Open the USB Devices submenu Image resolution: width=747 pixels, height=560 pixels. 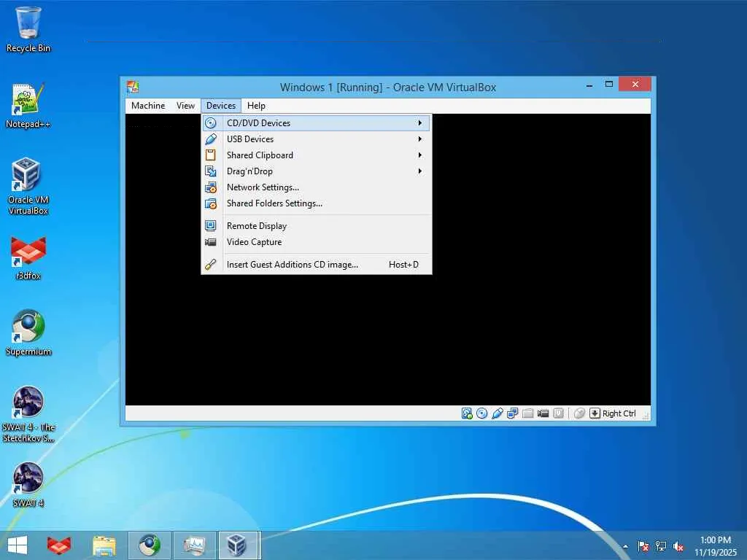click(317, 139)
